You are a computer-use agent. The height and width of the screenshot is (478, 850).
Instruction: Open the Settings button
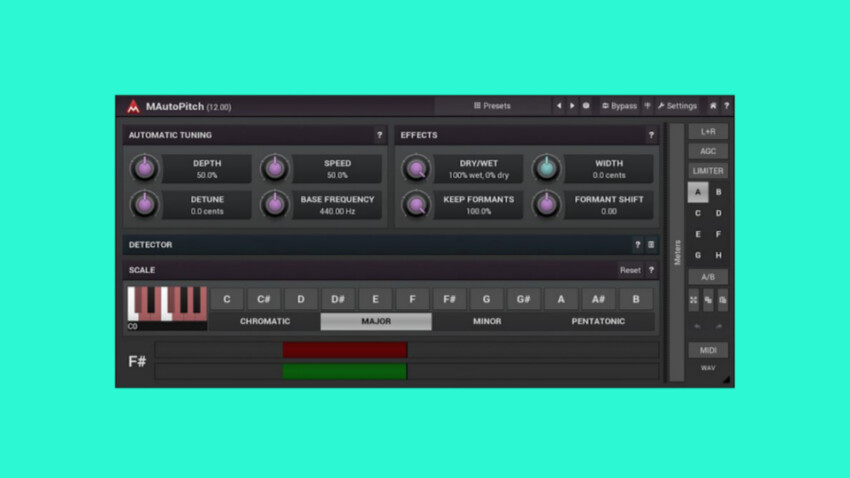[x=678, y=106]
